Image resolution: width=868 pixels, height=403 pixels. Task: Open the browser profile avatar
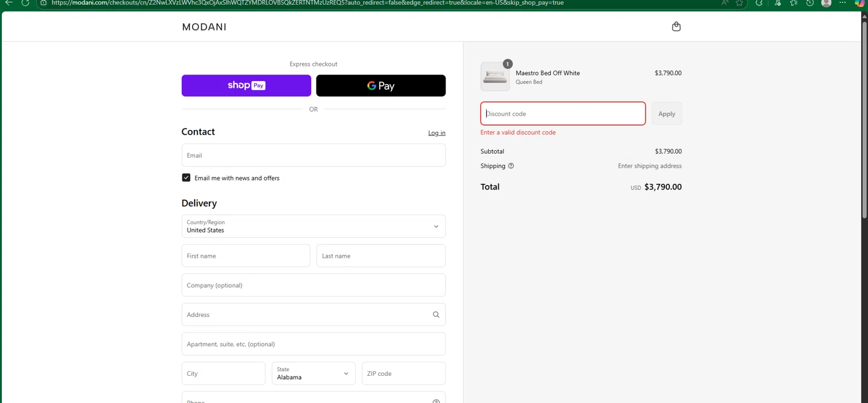(826, 3)
